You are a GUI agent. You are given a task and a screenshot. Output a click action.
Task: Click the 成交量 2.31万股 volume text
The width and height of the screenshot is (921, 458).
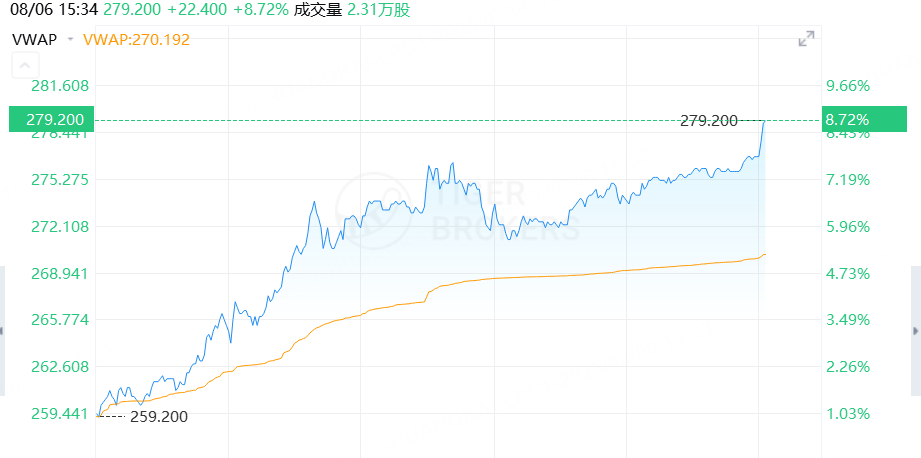click(352, 9)
